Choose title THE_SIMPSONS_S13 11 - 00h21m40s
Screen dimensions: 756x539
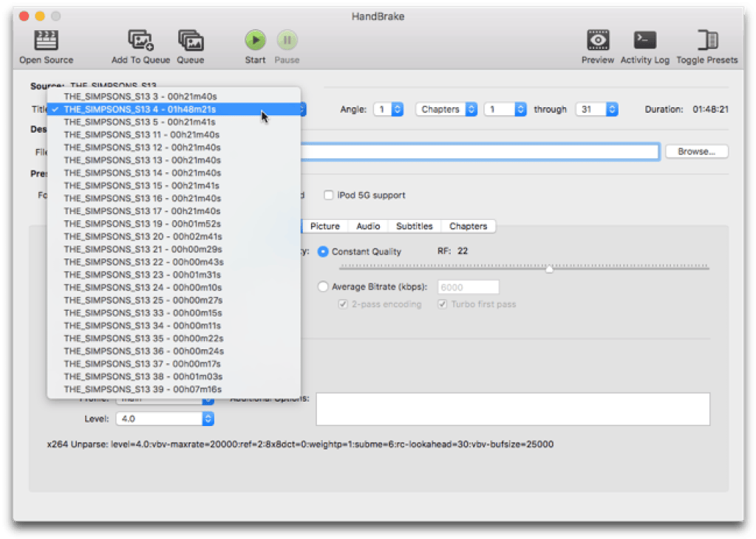coord(174,134)
